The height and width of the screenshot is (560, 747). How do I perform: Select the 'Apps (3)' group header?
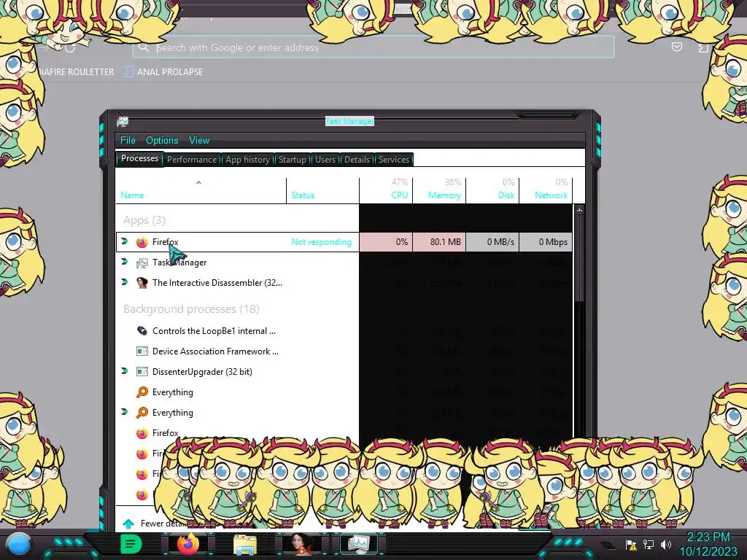pos(144,220)
